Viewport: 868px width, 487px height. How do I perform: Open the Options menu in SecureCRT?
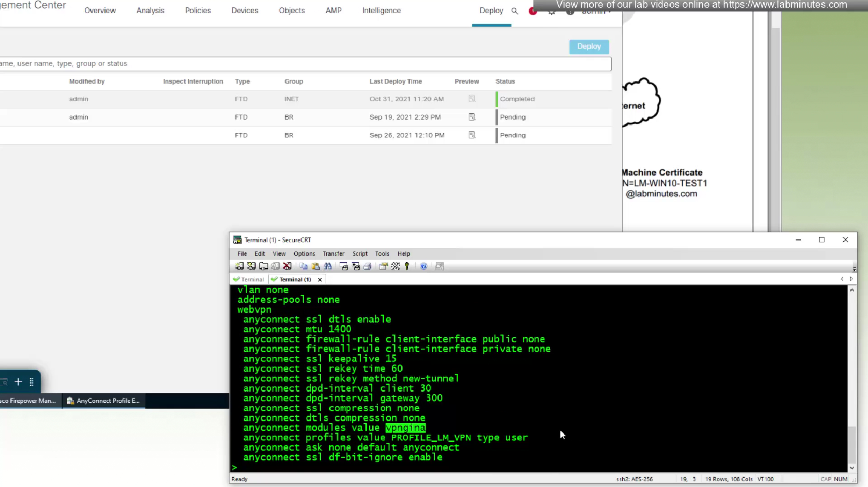(x=304, y=254)
